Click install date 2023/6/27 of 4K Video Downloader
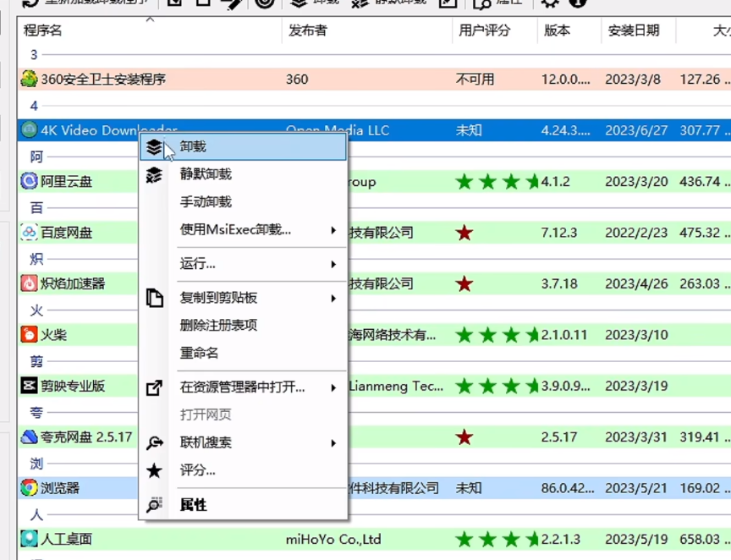This screenshot has width=731, height=560. [636, 130]
